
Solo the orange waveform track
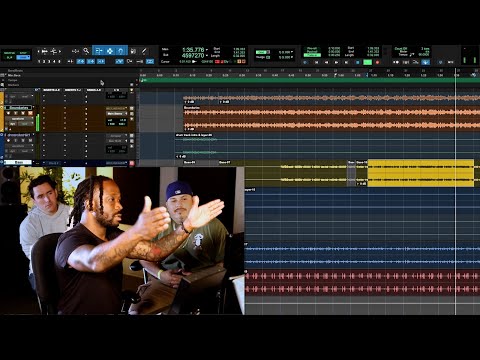click(x=23, y=113)
